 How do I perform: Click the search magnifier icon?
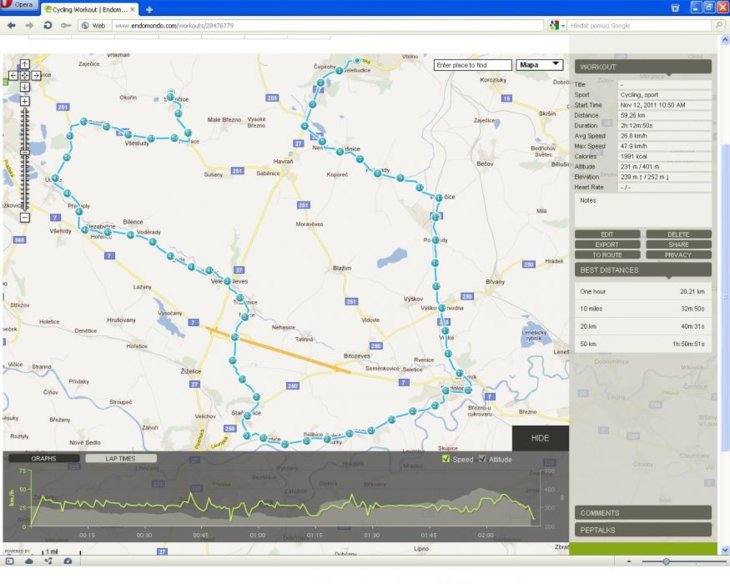(720, 26)
